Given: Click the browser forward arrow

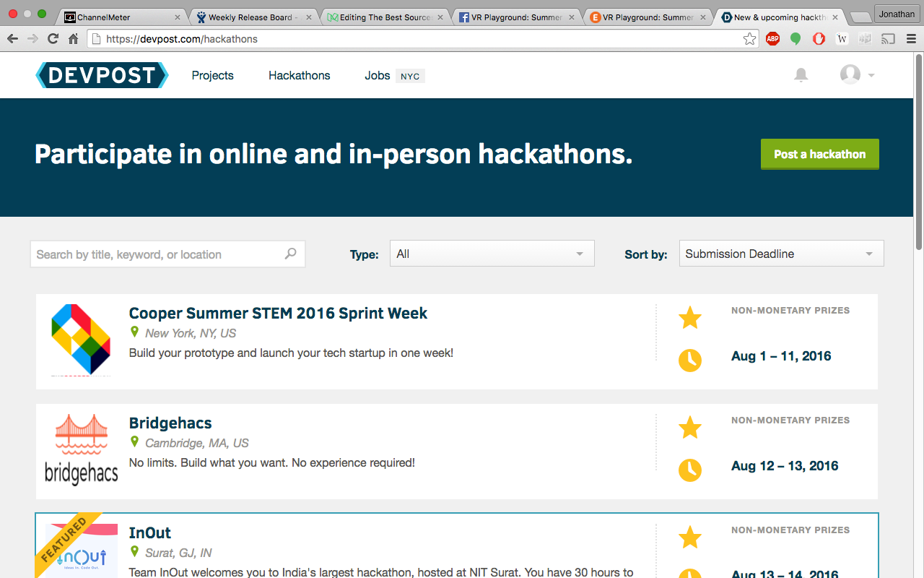Looking at the screenshot, I should [33, 39].
